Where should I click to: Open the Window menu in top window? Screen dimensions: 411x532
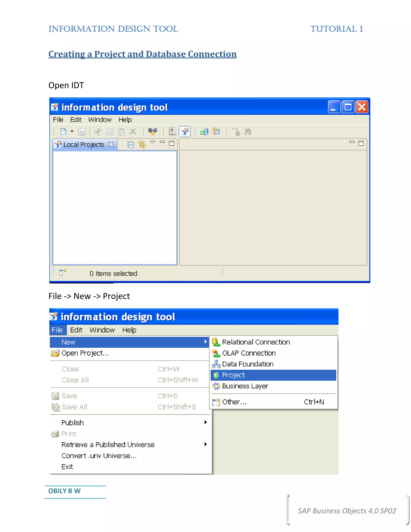100,120
